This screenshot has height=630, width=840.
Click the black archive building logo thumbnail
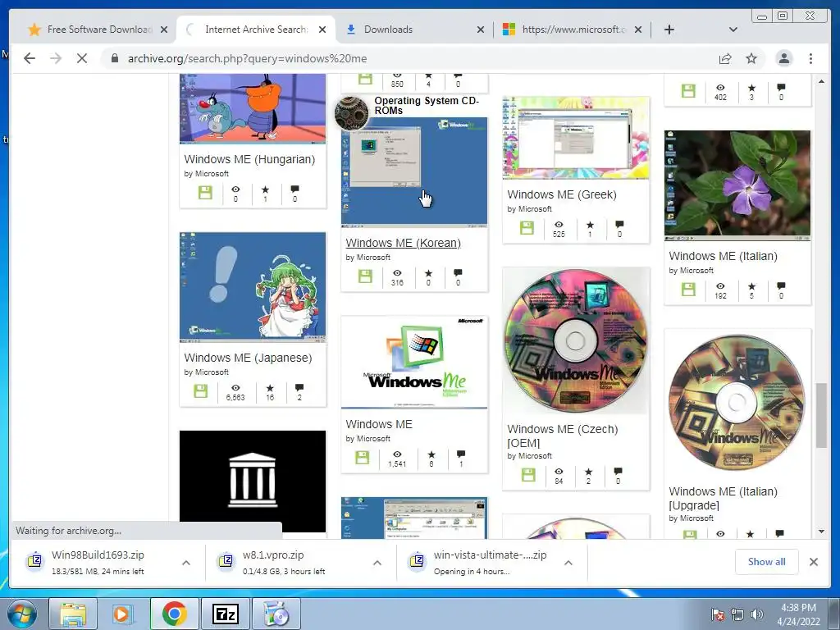point(253,481)
